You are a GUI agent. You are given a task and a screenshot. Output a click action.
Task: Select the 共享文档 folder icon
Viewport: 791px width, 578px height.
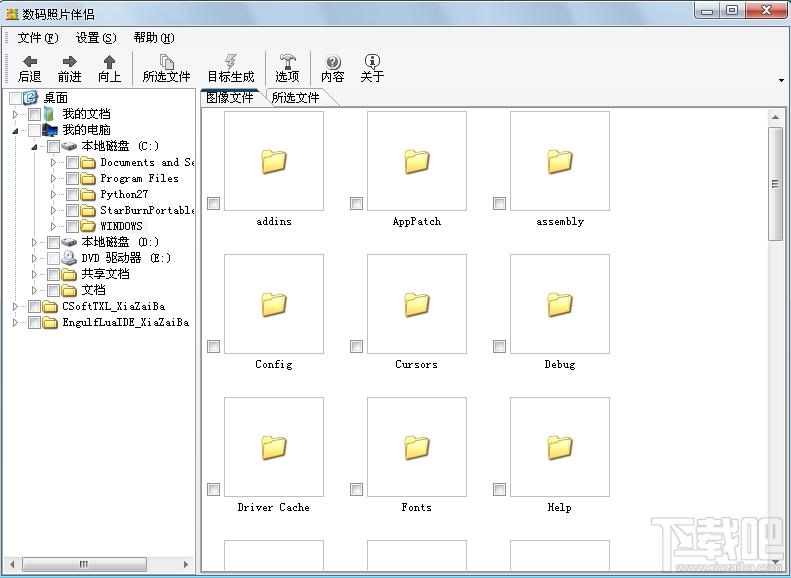(69, 274)
